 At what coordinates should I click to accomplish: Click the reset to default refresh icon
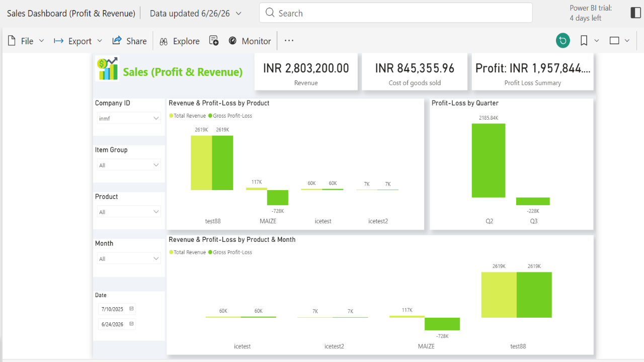(563, 41)
